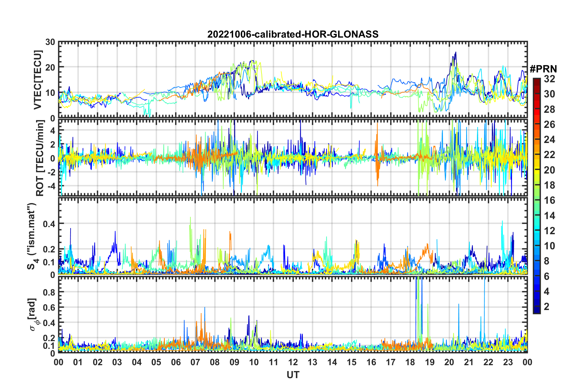The height and width of the screenshot is (392, 586).
Task: Click the plot title 20221006-calibrated-HOR-GLONASS
Action: [x=293, y=34]
